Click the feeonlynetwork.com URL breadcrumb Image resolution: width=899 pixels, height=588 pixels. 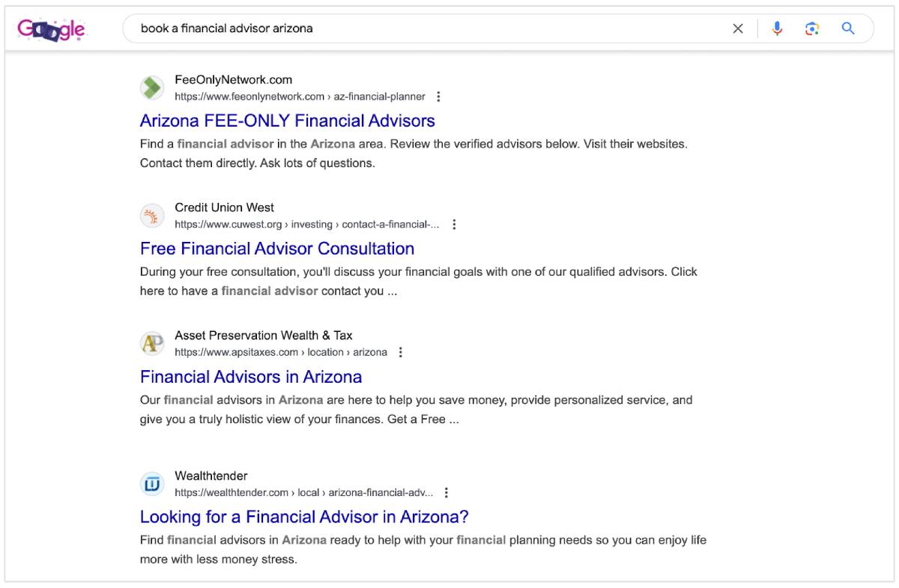300,97
